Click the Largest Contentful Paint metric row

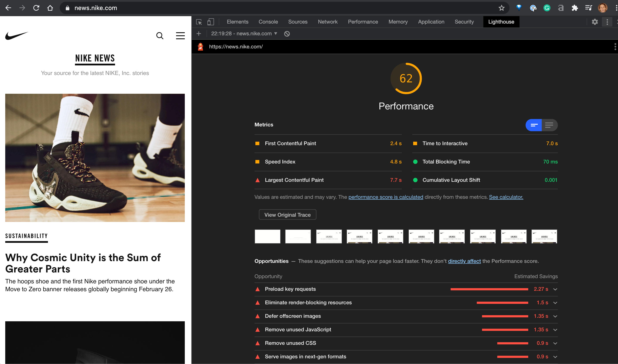click(x=328, y=180)
